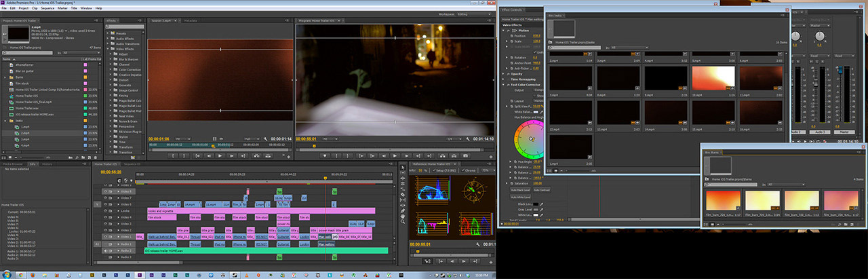Click the Project panel search field
The width and height of the screenshot is (868, 279).
click(28, 53)
